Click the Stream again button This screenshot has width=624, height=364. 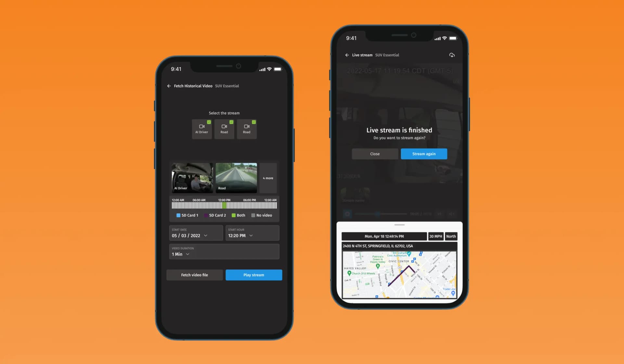[424, 153]
